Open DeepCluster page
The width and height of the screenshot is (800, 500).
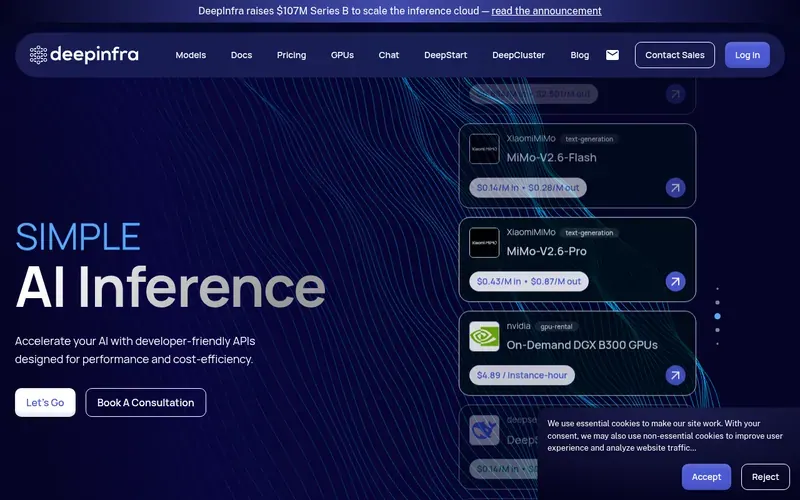(518, 55)
